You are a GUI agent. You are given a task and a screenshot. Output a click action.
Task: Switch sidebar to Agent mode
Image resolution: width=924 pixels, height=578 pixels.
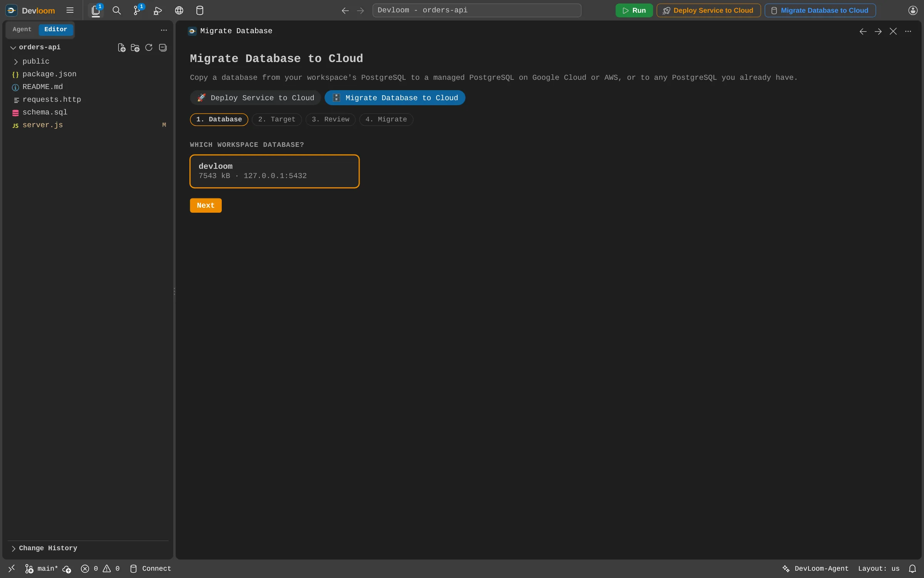[x=22, y=29]
